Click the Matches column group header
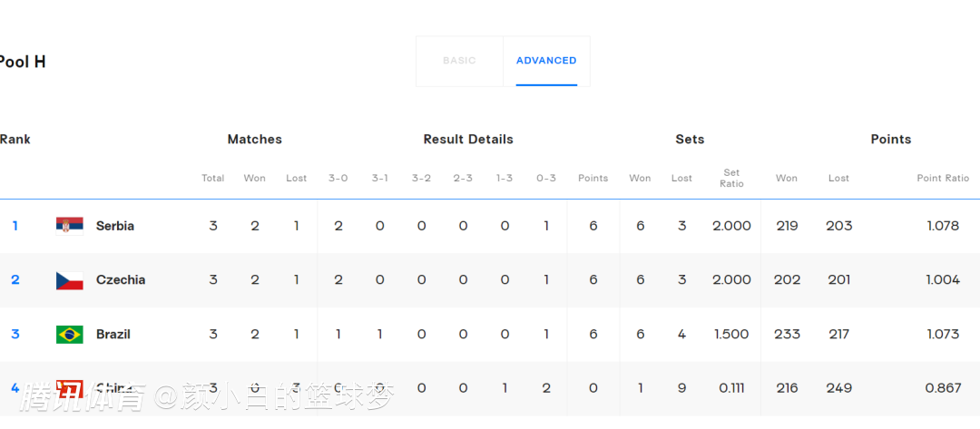Image resolution: width=980 pixels, height=429 pixels. pyautogui.click(x=254, y=140)
